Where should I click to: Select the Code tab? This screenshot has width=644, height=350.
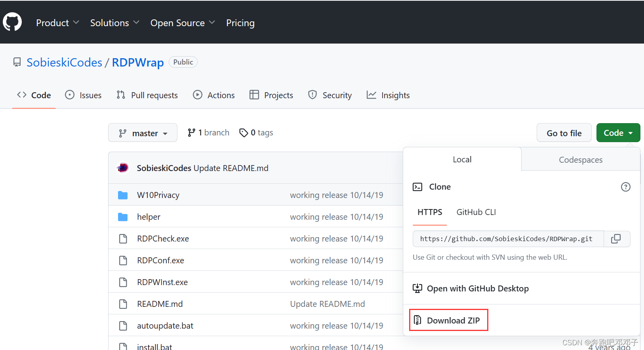(34, 95)
